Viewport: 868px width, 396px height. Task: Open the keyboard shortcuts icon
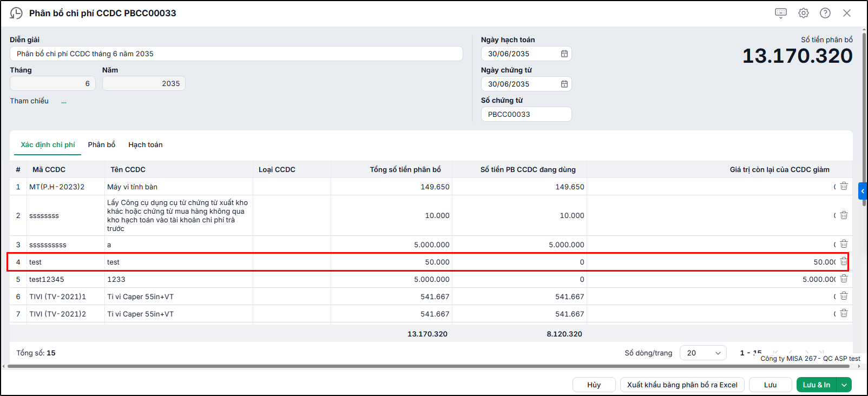781,13
